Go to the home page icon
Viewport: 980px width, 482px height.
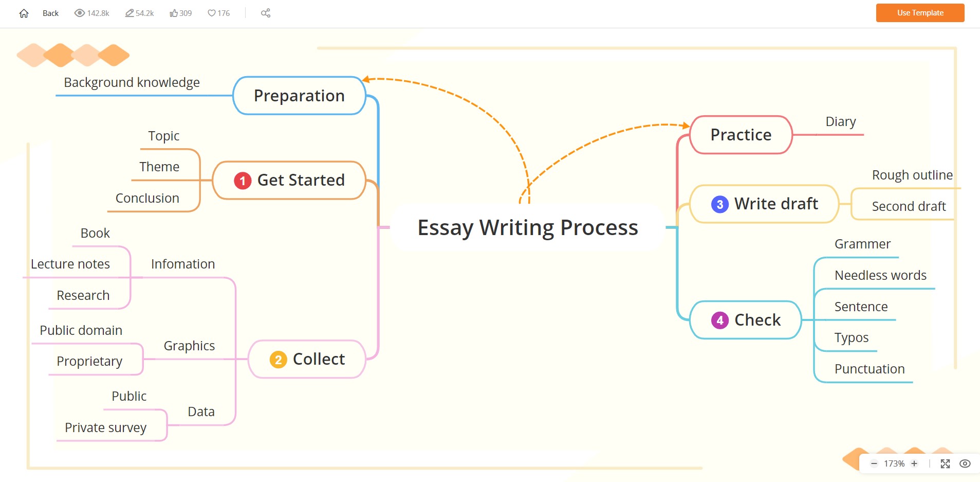click(x=24, y=13)
